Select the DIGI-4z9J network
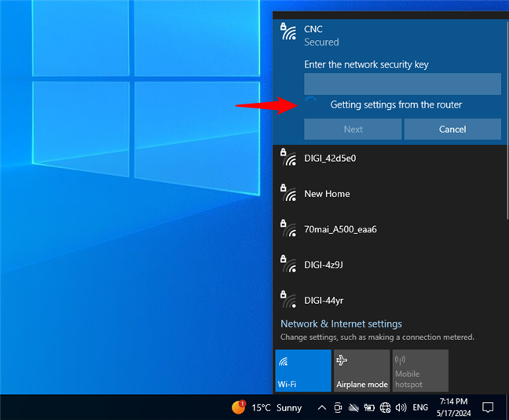The height and width of the screenshot is (420, 509). coord(390,265)
